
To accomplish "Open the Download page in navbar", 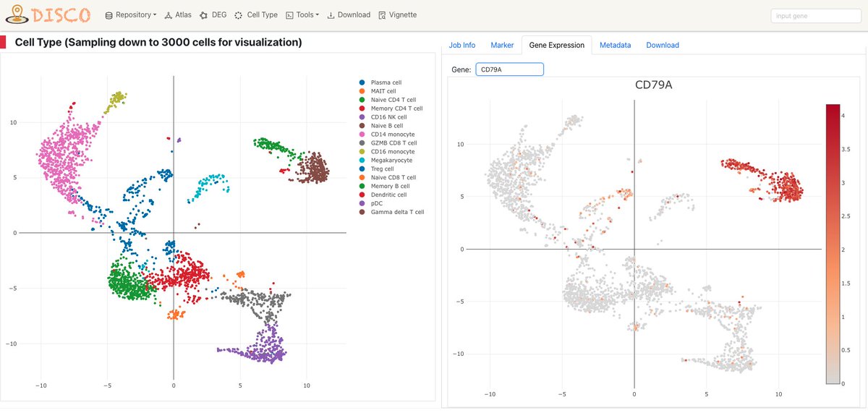I will pyautogui.click(x=349, y=14).
